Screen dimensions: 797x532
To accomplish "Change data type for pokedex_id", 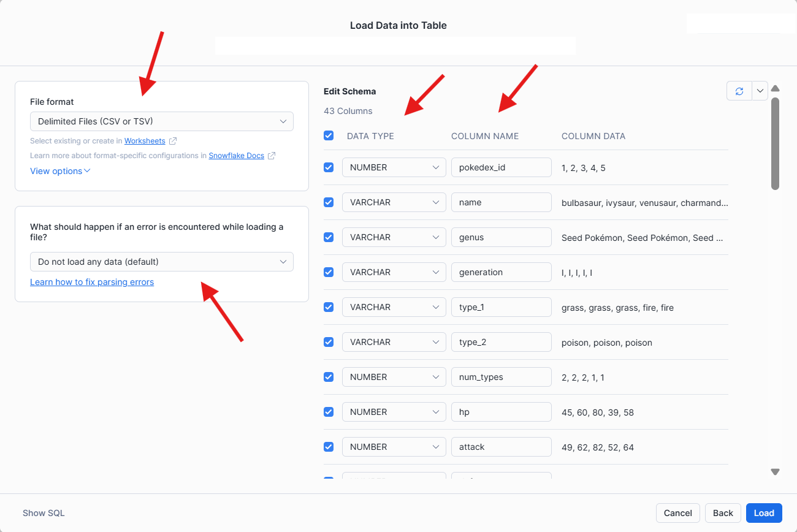I will (x=394, y=167).
